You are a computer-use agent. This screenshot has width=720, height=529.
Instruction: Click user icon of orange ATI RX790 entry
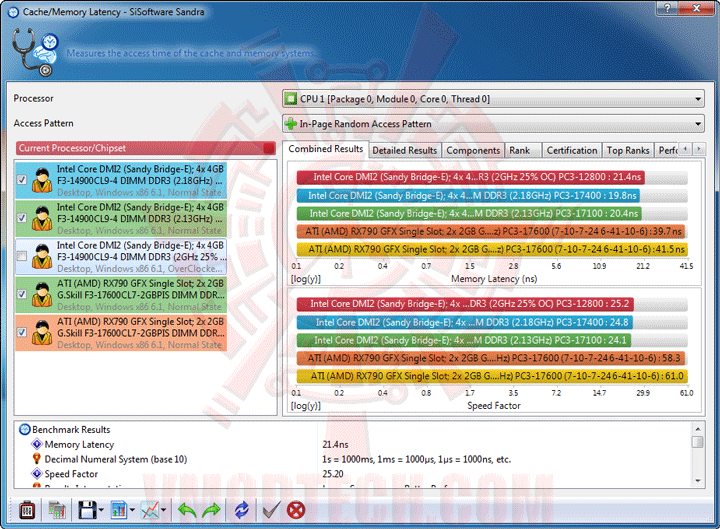pos(42,332)
